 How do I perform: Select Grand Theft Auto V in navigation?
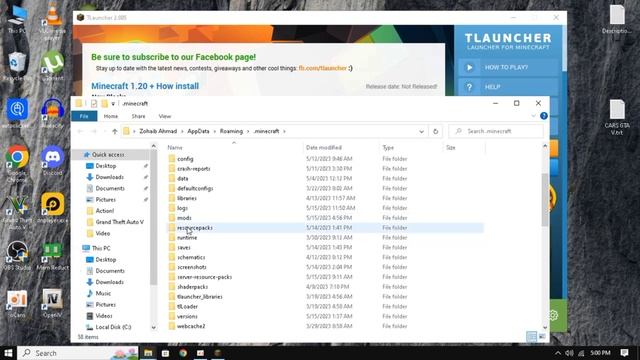120,222
